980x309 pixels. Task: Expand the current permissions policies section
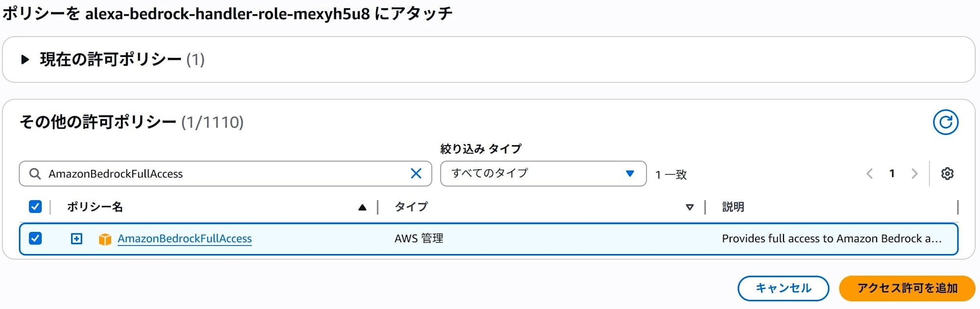coord(25,60)
